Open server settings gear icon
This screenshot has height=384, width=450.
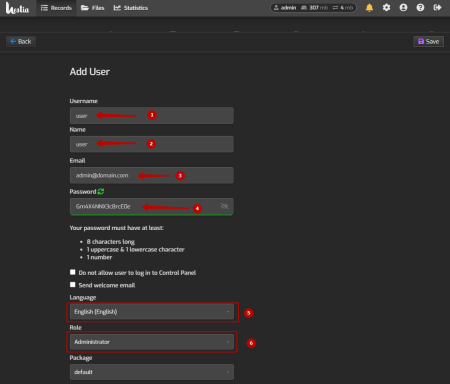pos(386,8)
